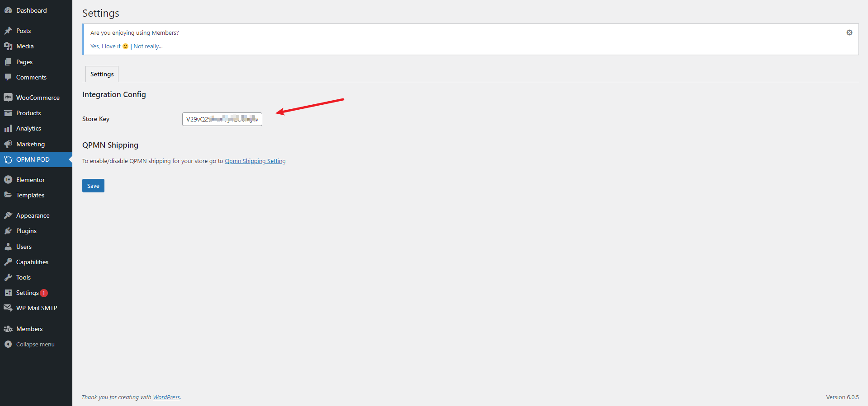Open the Appearance menu

pos(33,215)
